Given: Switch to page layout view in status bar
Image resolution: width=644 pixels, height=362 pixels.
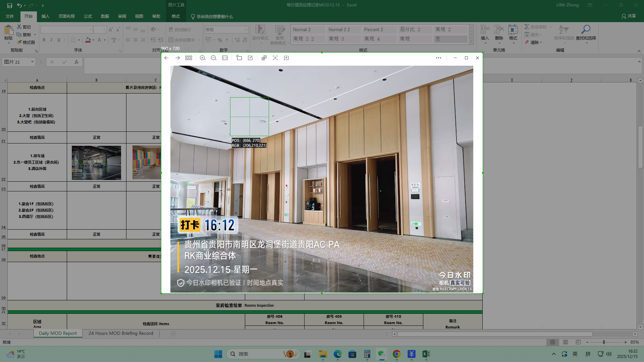Looking at the screenshot, I should (566, 342).
